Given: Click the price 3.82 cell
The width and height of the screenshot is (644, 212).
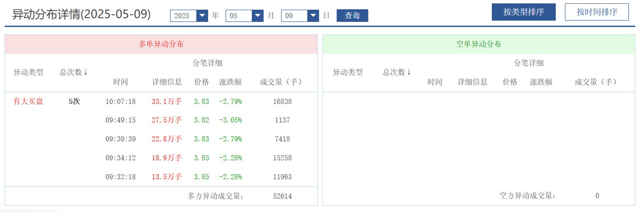Looking at the screenshot, I should (x=201, y=120).
